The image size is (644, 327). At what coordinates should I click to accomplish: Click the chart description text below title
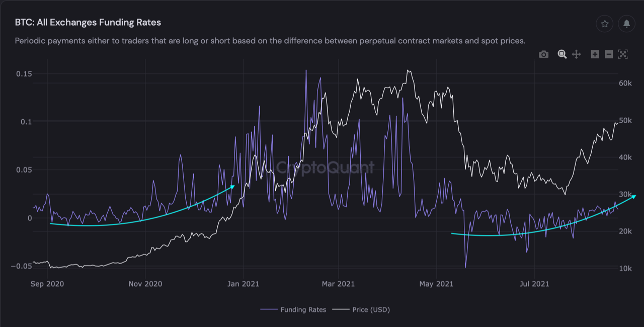click(x=270, y=41)
